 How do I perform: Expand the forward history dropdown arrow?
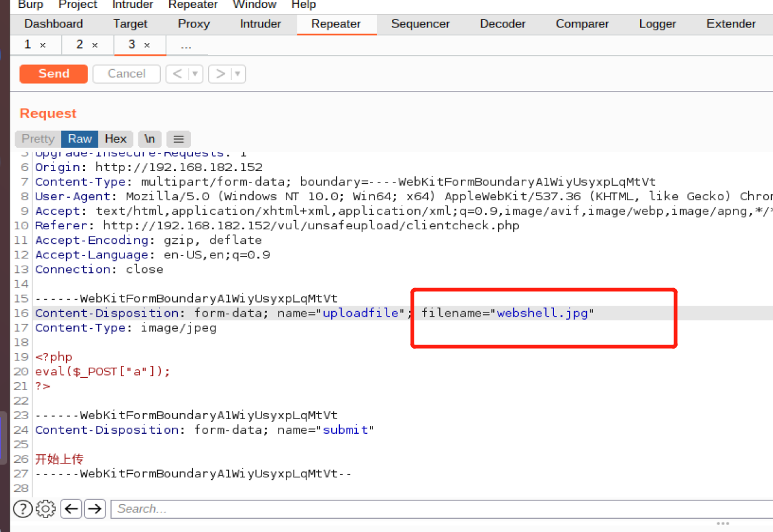point(238,73)
